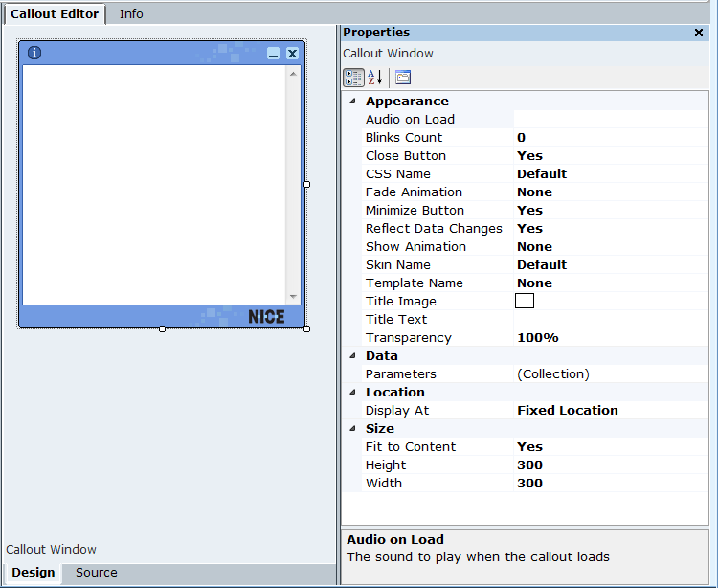Click the Alphabetical sort icon
Screen dimensions: 718x588
tap(374, 78)
